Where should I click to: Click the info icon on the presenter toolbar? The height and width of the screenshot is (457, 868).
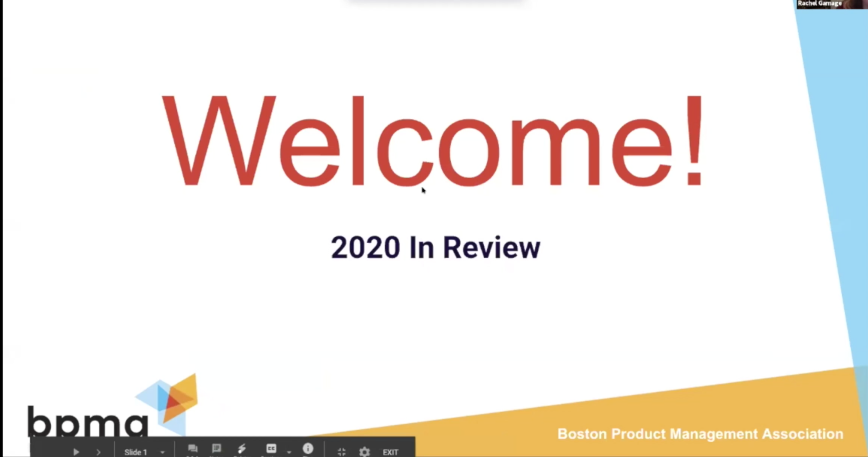coord(308,449)
